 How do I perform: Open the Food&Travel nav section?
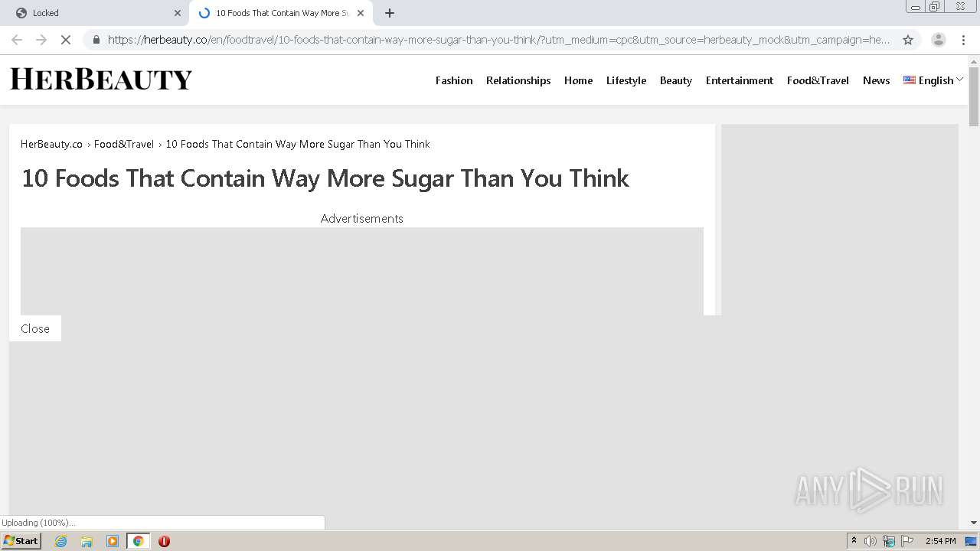[x=818, y=80]
